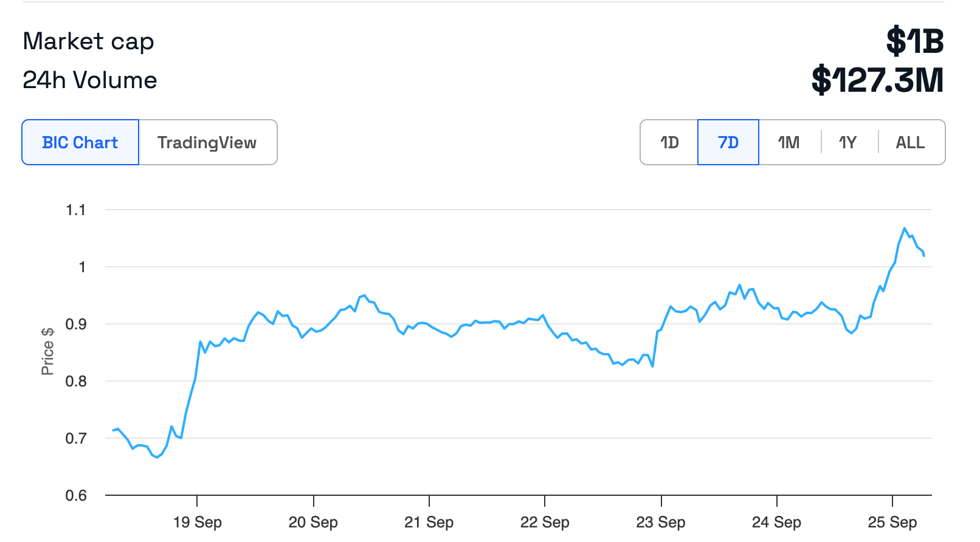Click the 24h Volume label
The height and width of the screenshot is (542, 980).
(x=90, y=80)
